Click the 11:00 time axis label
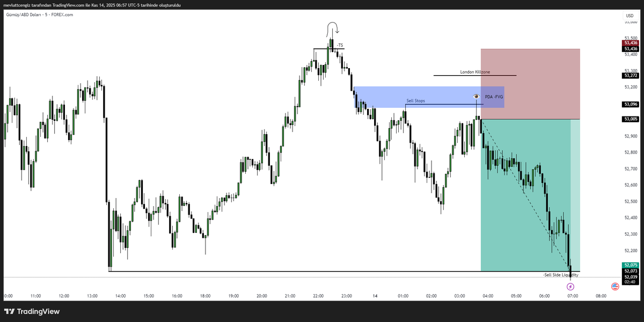This screenshot has height=322, width=644. click(35, 296)
